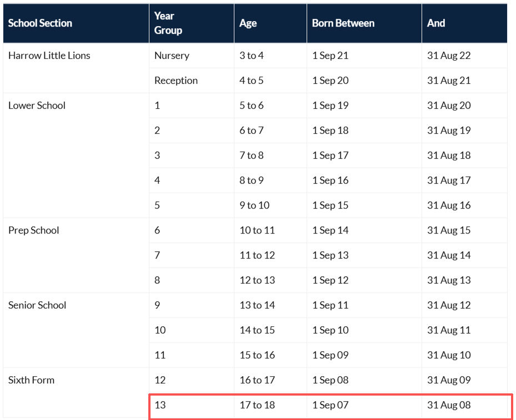Click the 1 Sep 21 date cell
Screen dimensions: 516x420
(330, 55)
